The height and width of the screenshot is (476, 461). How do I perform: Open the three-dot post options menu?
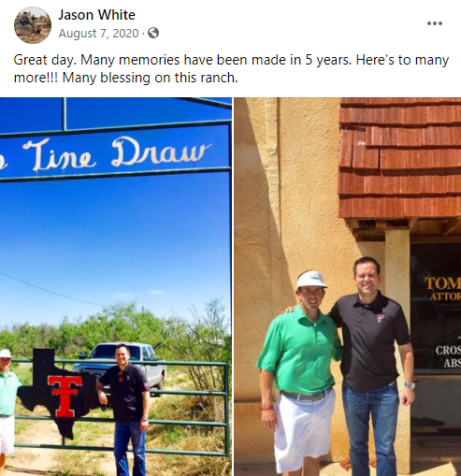(435, 23)
